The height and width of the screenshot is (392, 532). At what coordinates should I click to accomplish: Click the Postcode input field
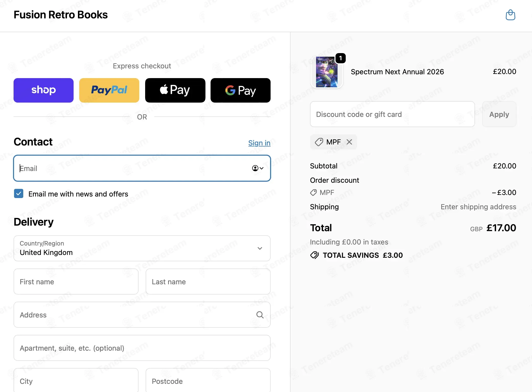[208, 380]
